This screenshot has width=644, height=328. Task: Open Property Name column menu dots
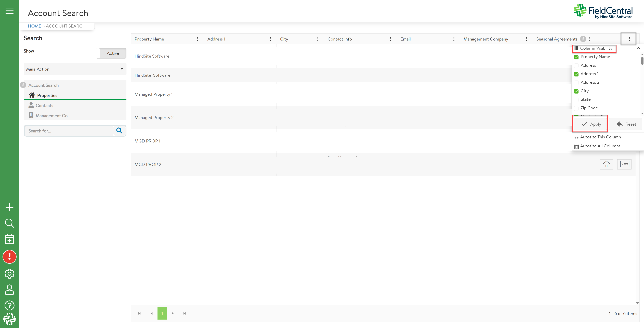(198, 39)
